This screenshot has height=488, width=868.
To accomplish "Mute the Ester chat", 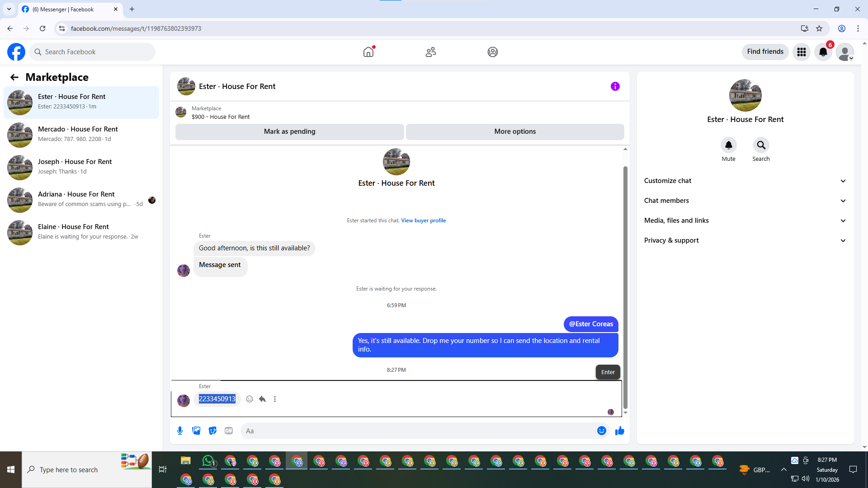I will point(728,145).
